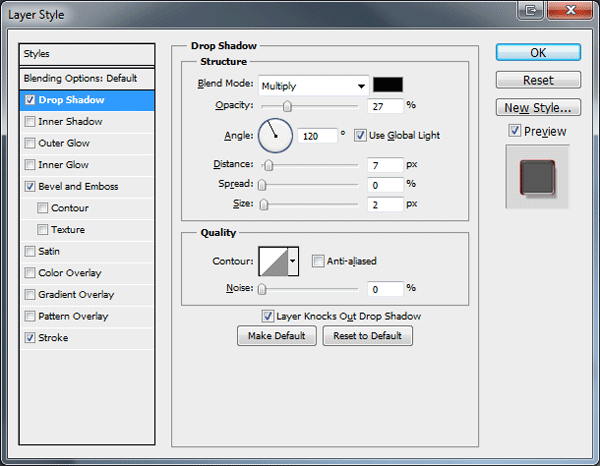Click the contour curve thumbnail
The width and height of the screenshot is (600, 466).
273,261
